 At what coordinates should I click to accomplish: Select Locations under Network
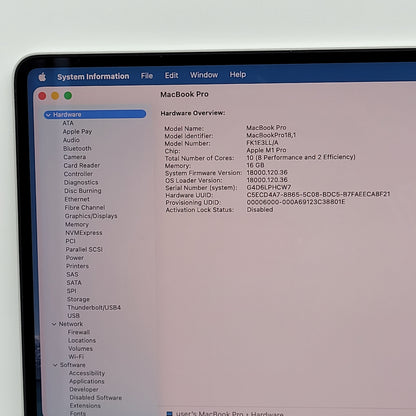tap(82, 340)
